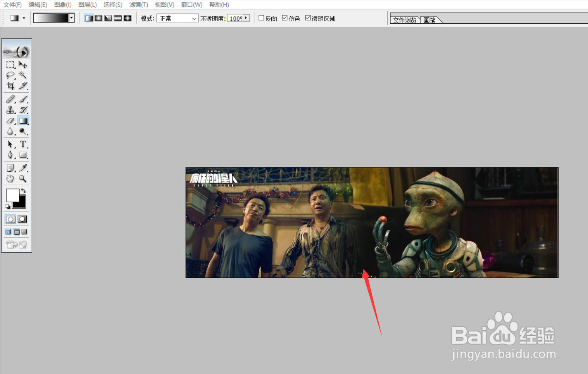588x374 pixels.
Task: Open the 帮助(H) menu
Action: point(219,5)
